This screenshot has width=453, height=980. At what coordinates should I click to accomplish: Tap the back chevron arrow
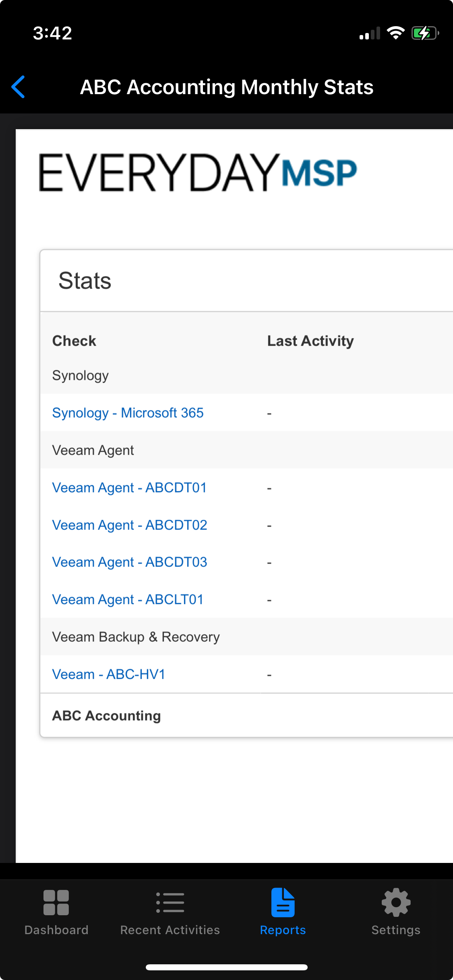coord(19,87)
